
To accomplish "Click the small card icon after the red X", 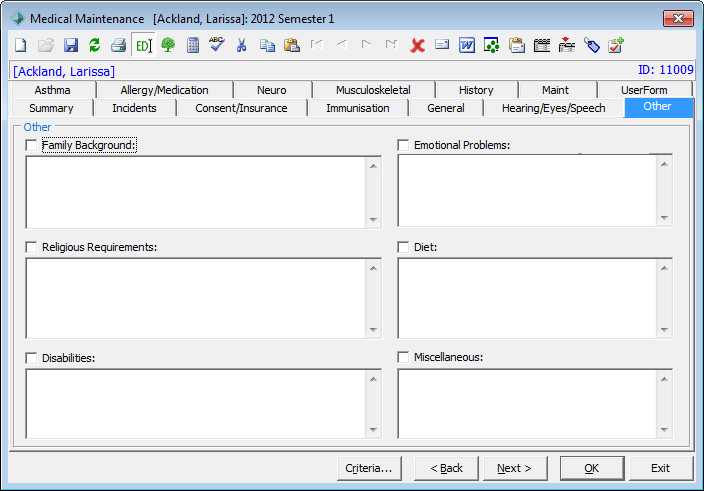I will pos(442,44).
